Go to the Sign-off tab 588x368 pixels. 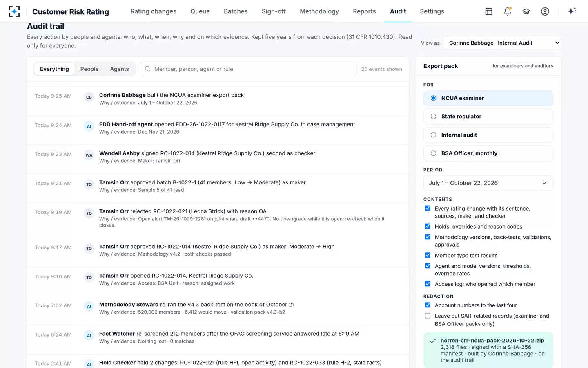tap(274, 11)
